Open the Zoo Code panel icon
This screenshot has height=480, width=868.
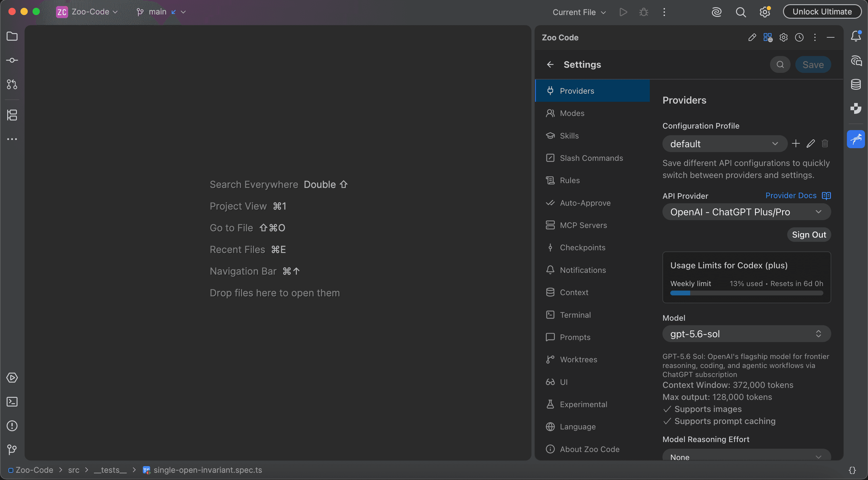[x=856, y=139]
